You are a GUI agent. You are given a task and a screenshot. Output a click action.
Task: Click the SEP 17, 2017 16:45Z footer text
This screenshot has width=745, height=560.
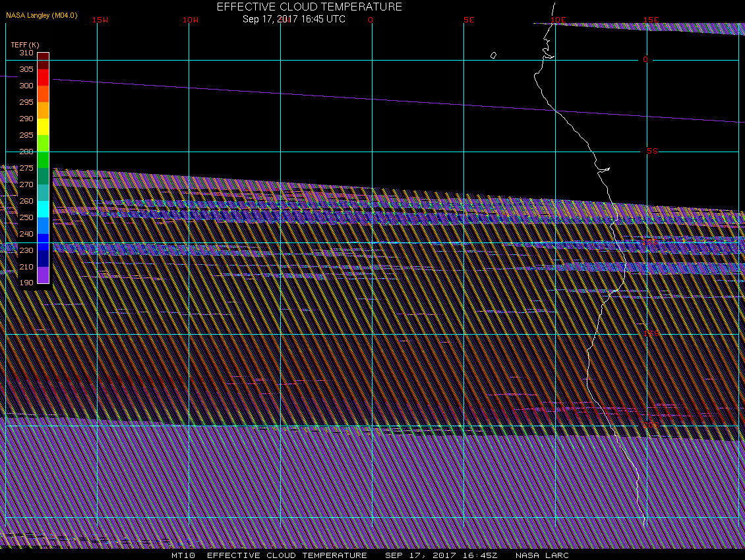[441, 555]
